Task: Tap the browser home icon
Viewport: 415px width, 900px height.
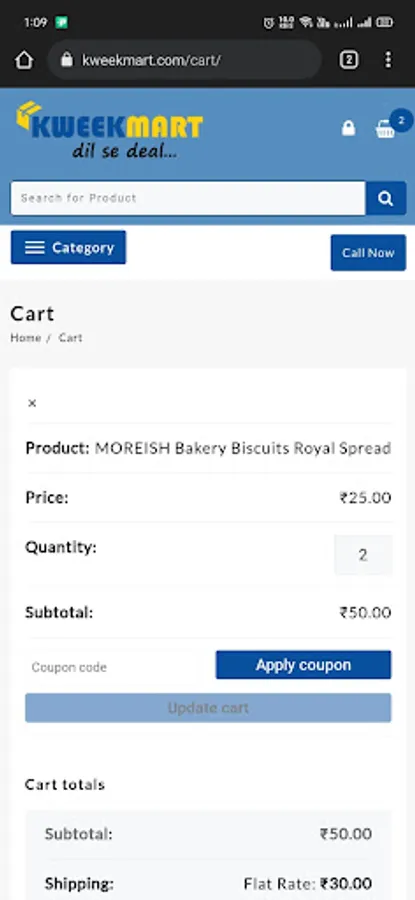Action: 24,60
